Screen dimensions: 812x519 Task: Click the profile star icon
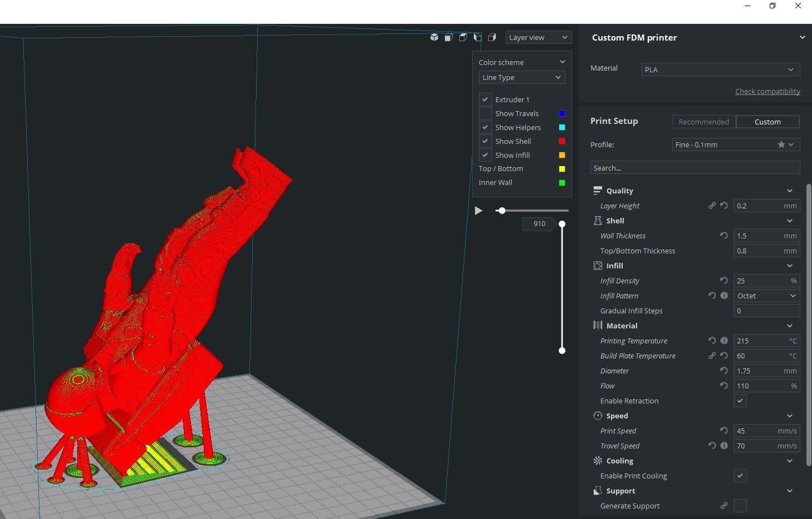[781, 144]
